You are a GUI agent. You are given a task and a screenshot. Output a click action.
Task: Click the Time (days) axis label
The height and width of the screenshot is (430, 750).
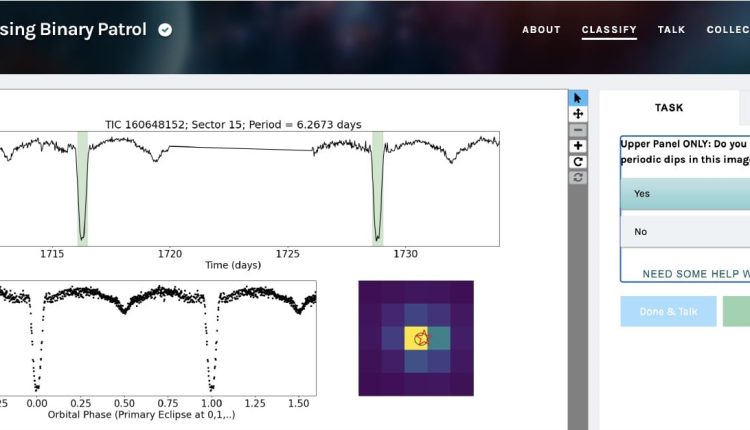point(233,265)
